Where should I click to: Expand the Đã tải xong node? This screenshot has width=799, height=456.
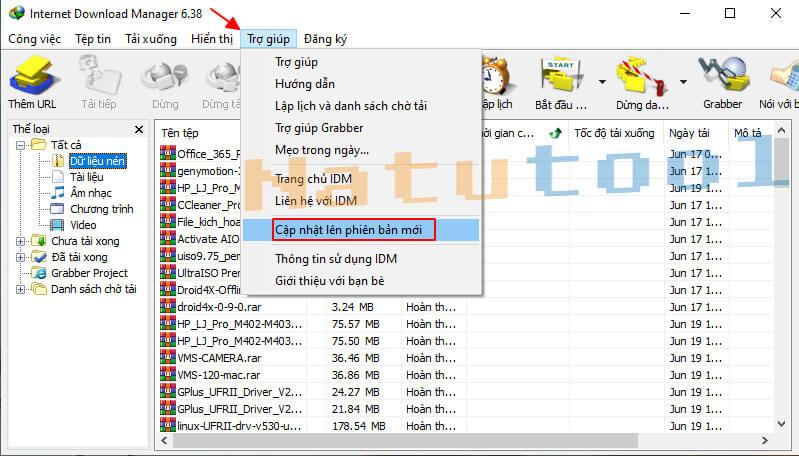coord(20,257)
